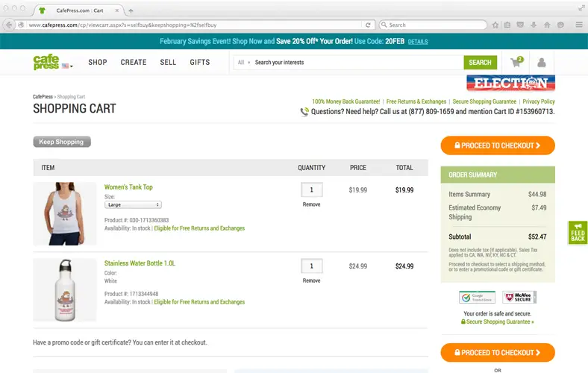The width and height of the screenshot is (588, 373).
Task: Edit quantity field for Stainless Water Bottle
Action: (312, 266)
